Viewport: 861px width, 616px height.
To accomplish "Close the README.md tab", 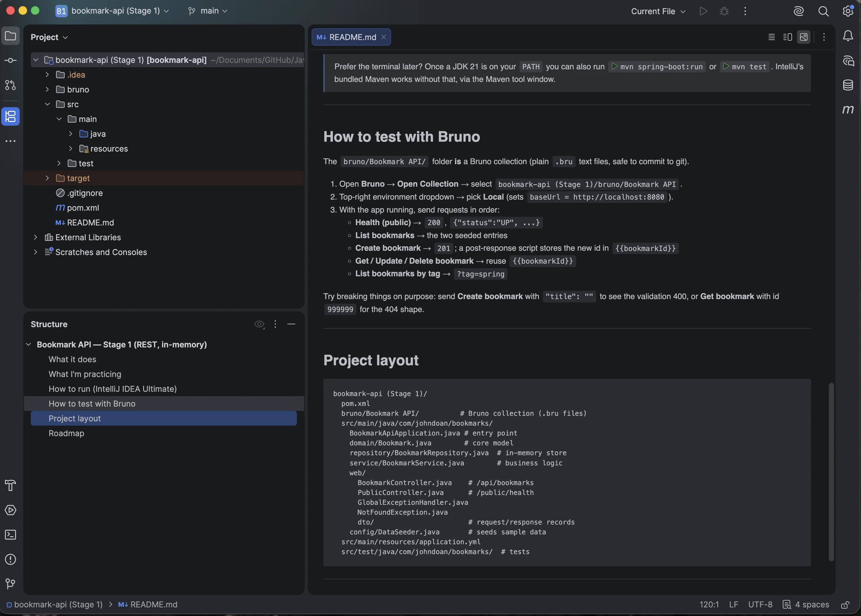I will pos(384,37).
